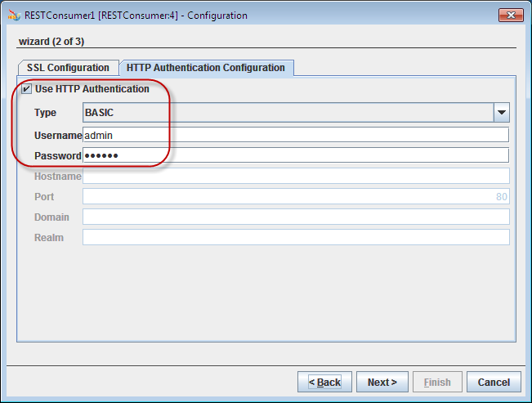
Task: Click the Type label text
Action: [x=45, y=112]
